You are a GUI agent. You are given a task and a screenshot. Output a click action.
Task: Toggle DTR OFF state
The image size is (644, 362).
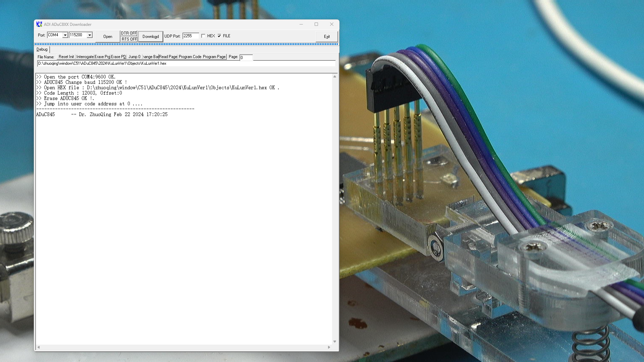129,33
